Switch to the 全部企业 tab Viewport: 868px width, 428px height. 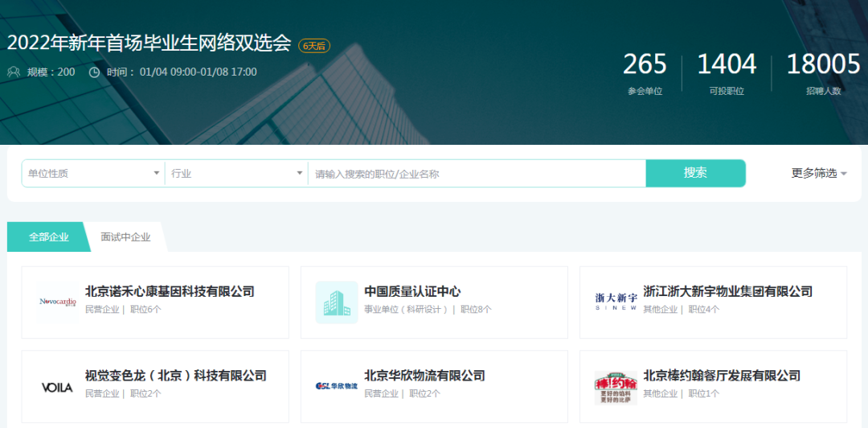(48, 237)
